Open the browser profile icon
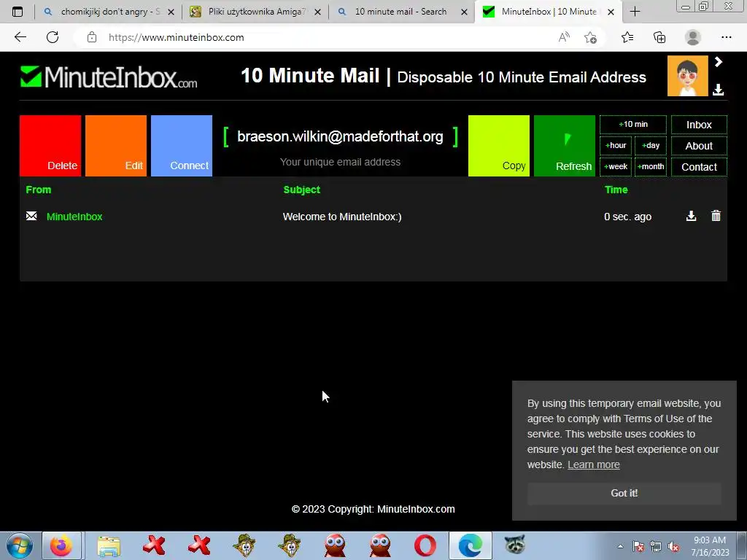 [x=693, y=37]
